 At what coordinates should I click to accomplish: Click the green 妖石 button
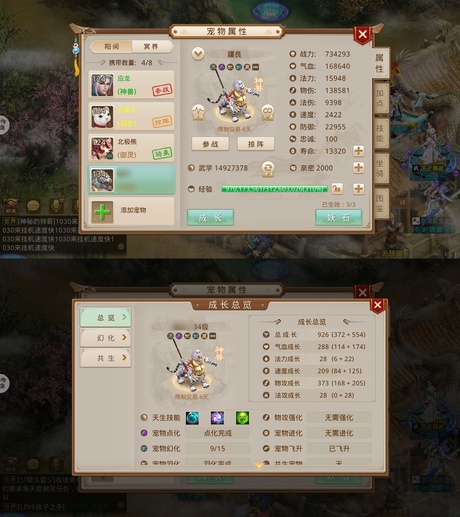338,218
